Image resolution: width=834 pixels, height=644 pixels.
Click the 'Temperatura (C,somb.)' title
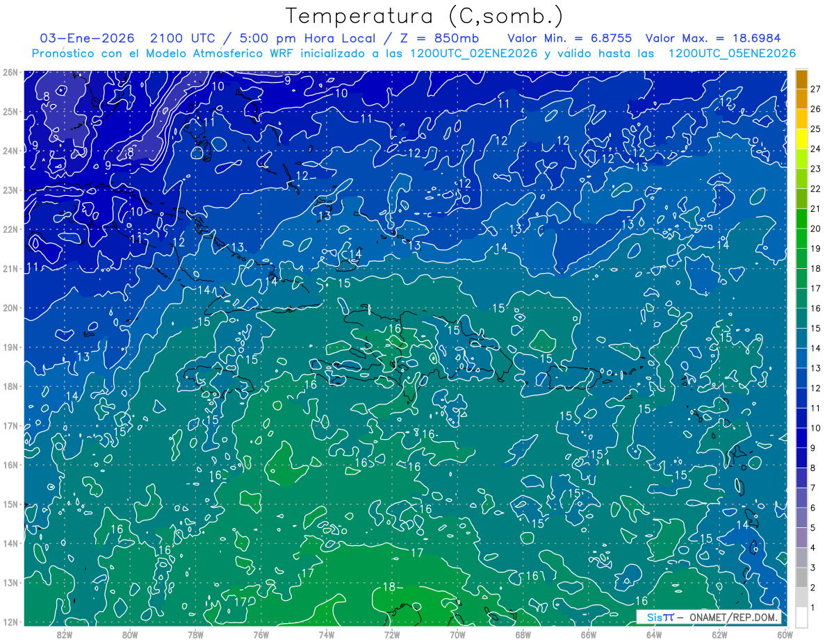[x=424, y=15]
